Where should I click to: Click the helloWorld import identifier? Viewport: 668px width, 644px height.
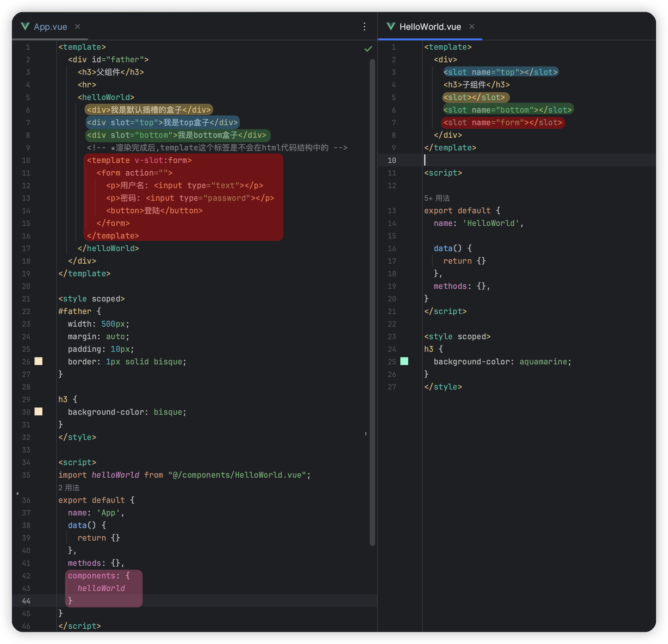[x=115, y=475]
